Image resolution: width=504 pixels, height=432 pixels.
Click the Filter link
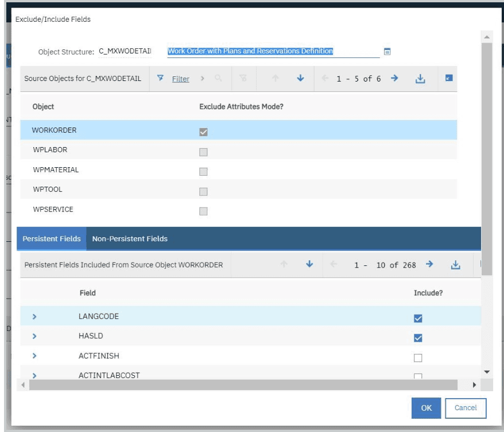tap(181, 79)
